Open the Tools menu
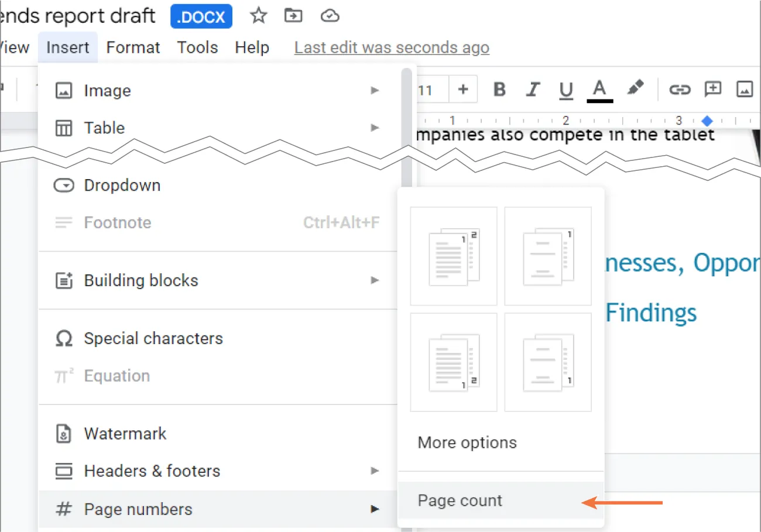Screen dimensions: 761x532 pos(197,47)
